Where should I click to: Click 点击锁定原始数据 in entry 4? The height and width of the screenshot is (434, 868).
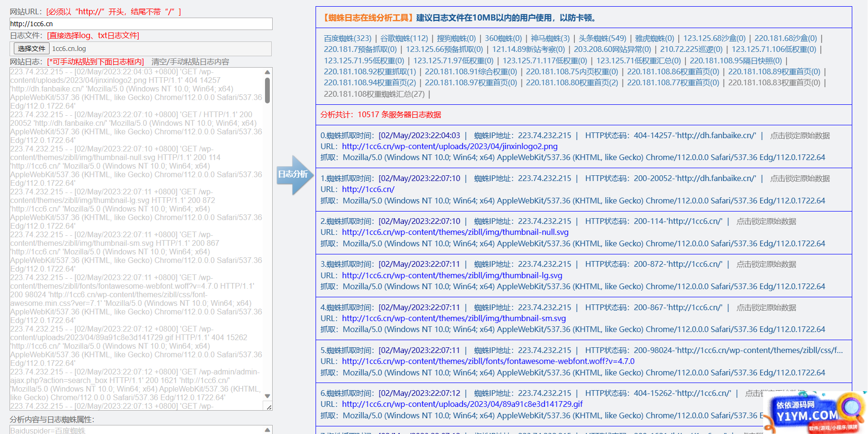(x=766, y=307)
